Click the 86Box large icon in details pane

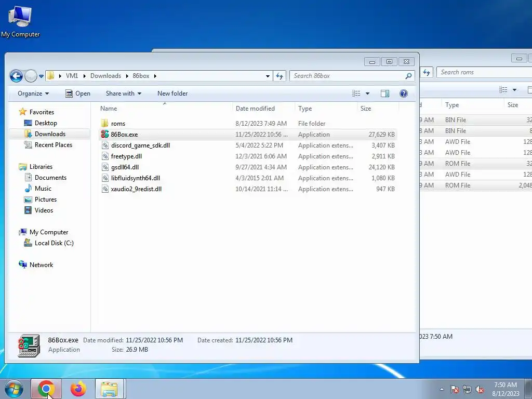(29, 345)
